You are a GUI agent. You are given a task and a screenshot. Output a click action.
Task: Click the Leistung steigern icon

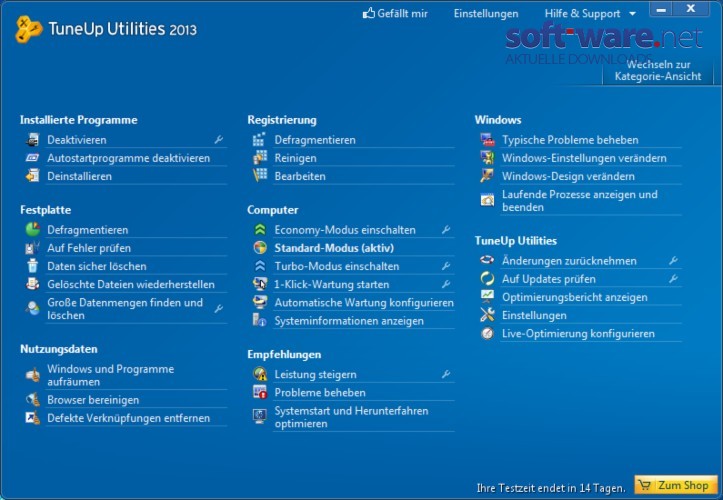(260, 374)
